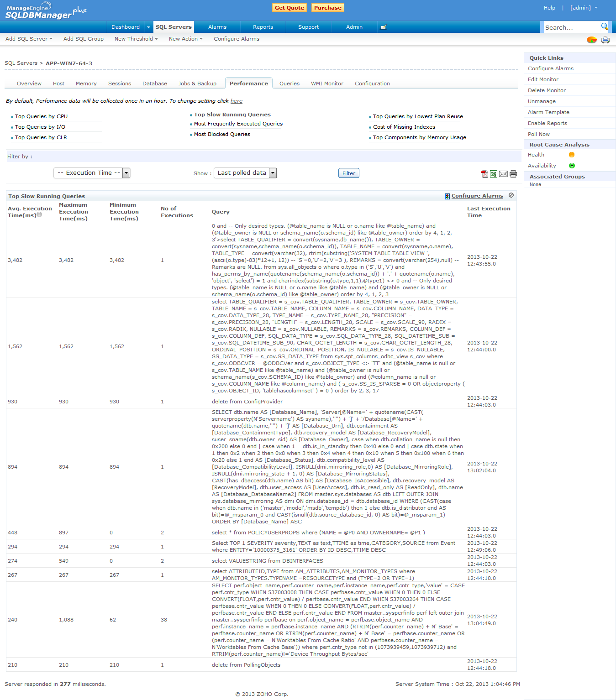Screen dimensions: 616x700
Task: Click the search magnifier icon
Action: coord(604,26)
